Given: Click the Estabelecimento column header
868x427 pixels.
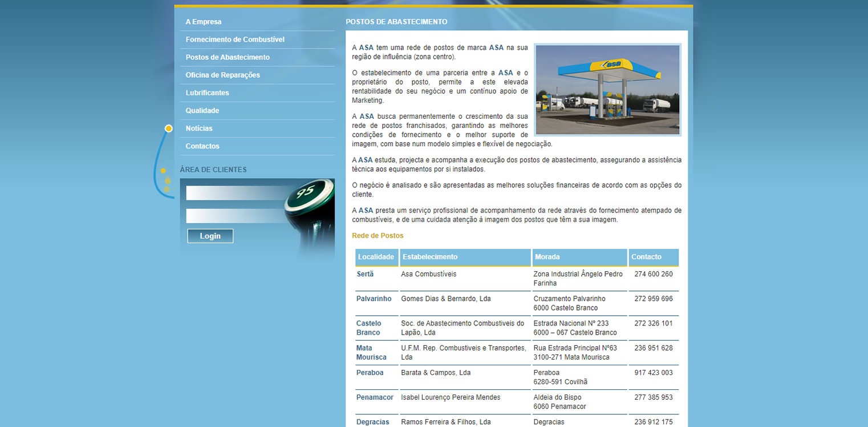Looking at the screenshot, I should (x=465, y=257).
